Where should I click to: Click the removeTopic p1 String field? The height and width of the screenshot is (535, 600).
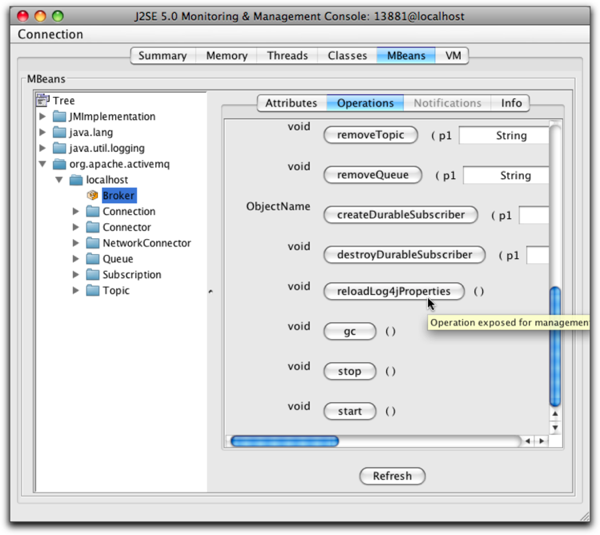tap(506, 135)
